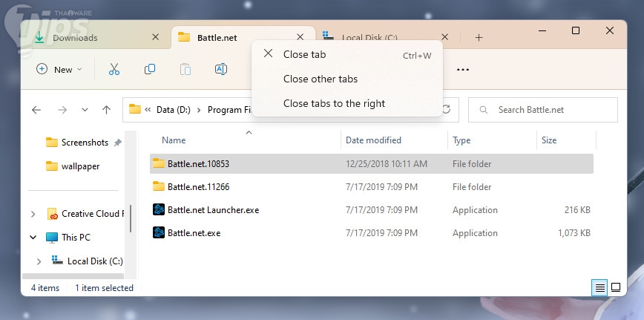Open Battle.net Launcher.exe file
Viewport: 644px width, 320px height.
213,210
